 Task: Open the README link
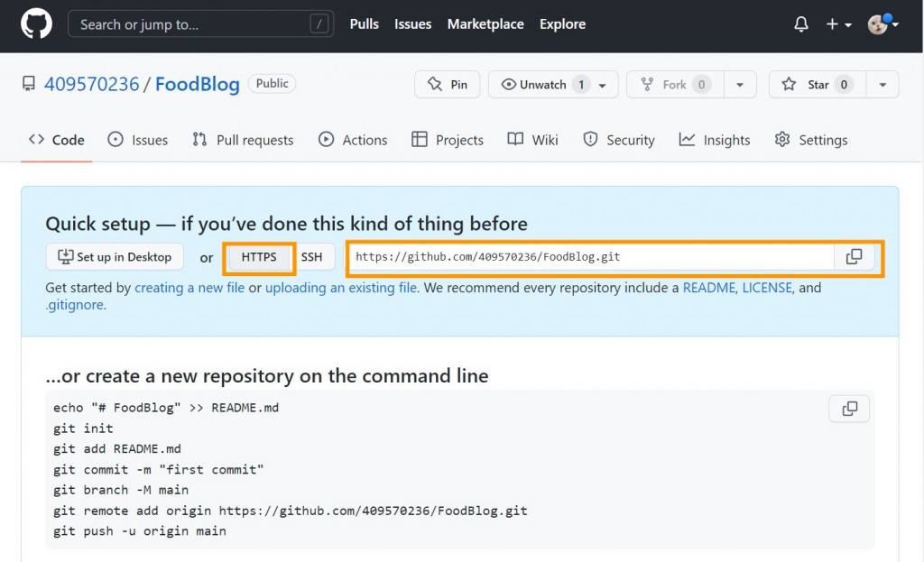pyautogui.click(x=709, y=288)
